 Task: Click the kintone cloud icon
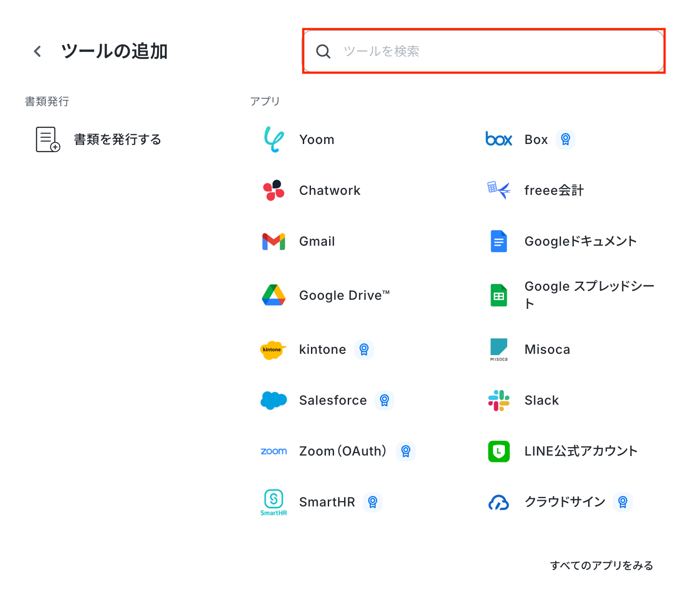274,350
